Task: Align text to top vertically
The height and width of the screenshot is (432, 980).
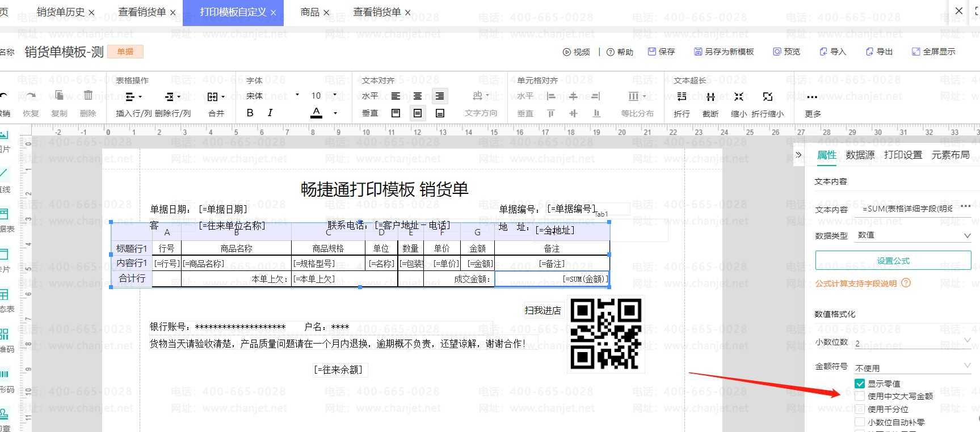Action: [396, 113]
